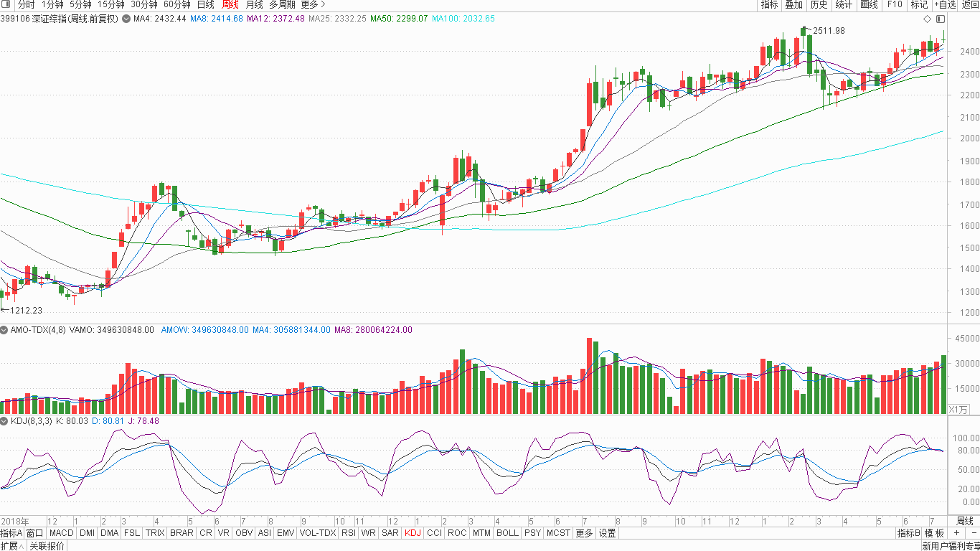980x551 pixels.
Task: Click the 返回 back button
Action: (970, 4)
